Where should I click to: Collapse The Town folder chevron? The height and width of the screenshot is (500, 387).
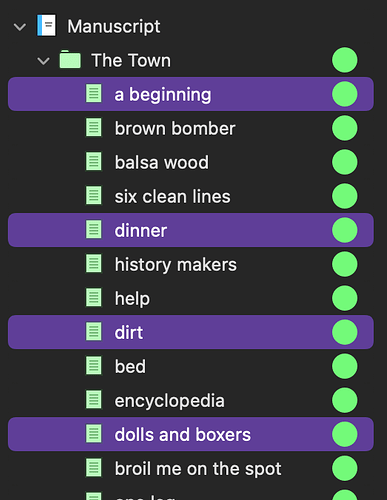pos(43,61)
